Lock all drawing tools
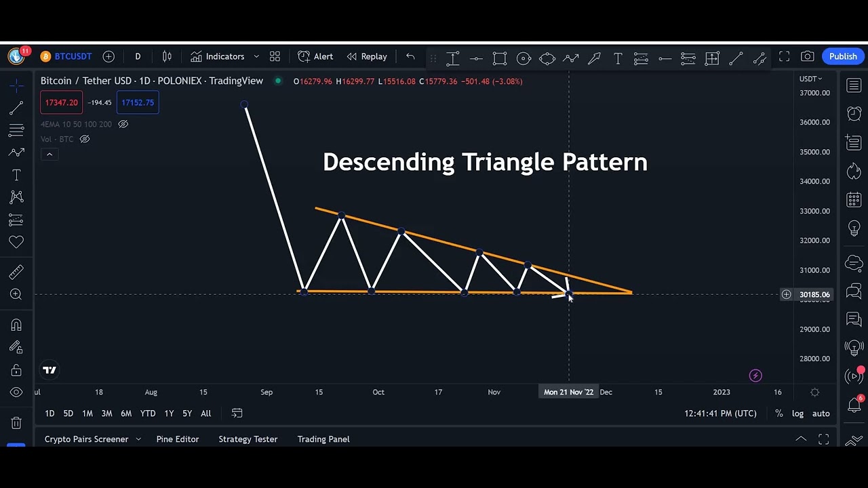 pyautogui.click(x=16, y=370)
